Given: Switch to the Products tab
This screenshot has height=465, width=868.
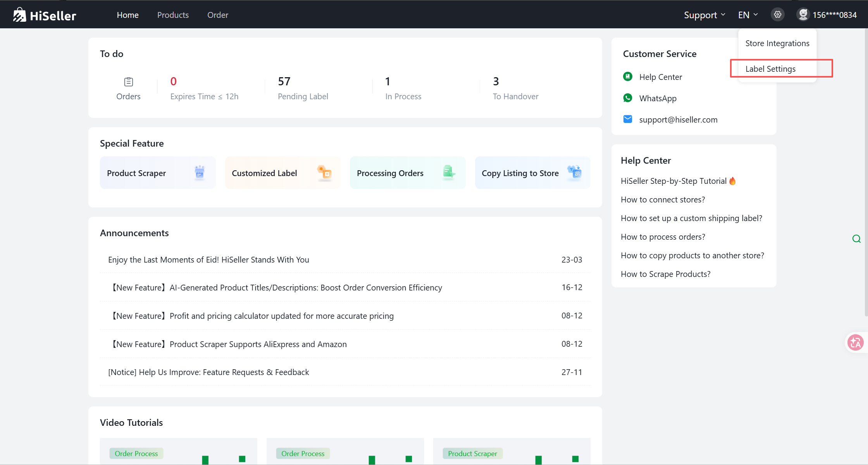Looking at the screenshot, I should pyautogui.click(x=173, y=15).
